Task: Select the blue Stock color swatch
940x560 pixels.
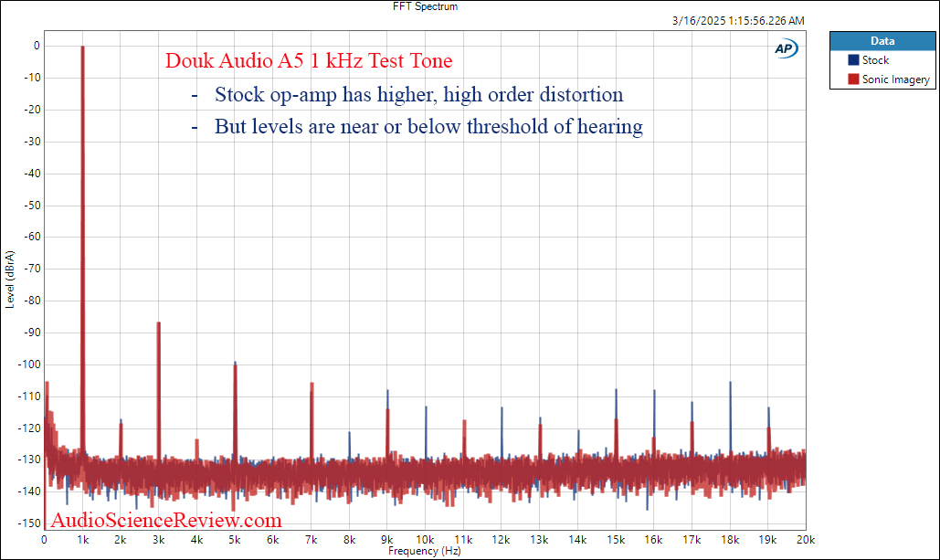Action: click(x=853, y=60)
